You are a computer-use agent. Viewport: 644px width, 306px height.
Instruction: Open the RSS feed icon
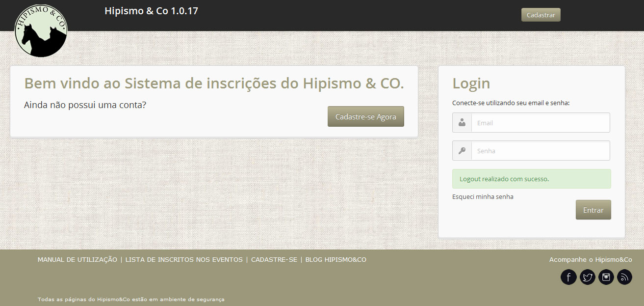(x=624, y=278)
